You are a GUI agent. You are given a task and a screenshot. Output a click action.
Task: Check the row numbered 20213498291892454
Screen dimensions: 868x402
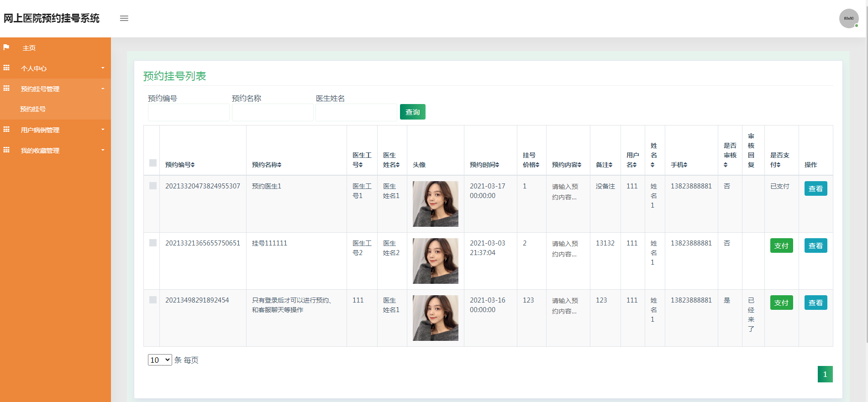coord(153,300)
